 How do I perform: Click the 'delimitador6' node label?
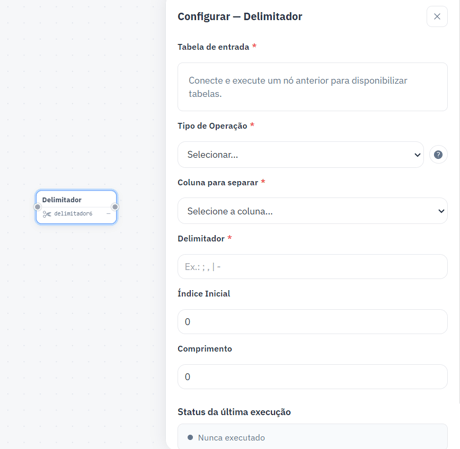point(73,214)
